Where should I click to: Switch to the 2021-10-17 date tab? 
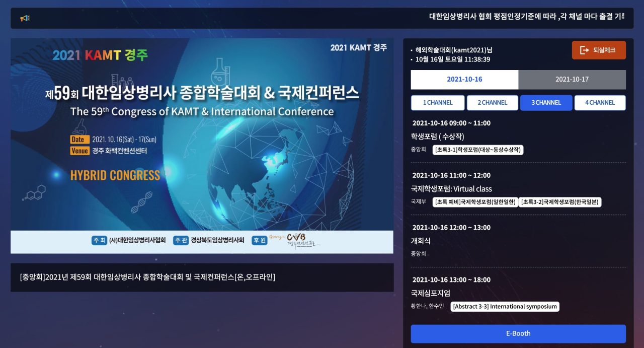[572, 80]
